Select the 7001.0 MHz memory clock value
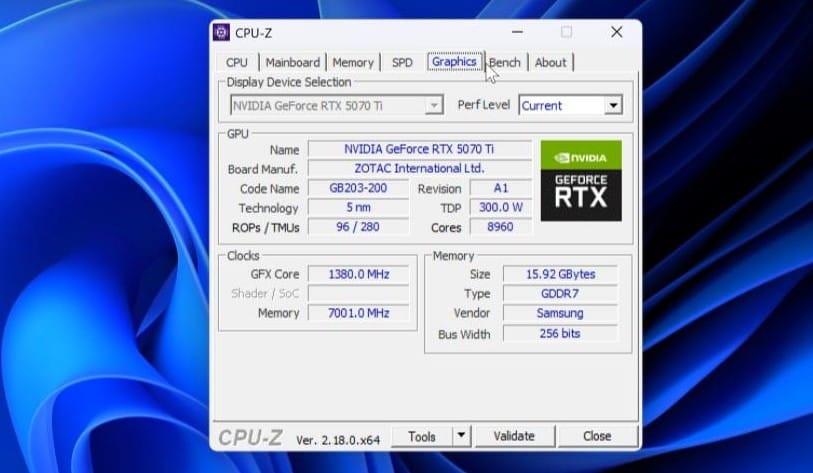The width and height of the screenshot is (813, 473). [x=358, y=313]
